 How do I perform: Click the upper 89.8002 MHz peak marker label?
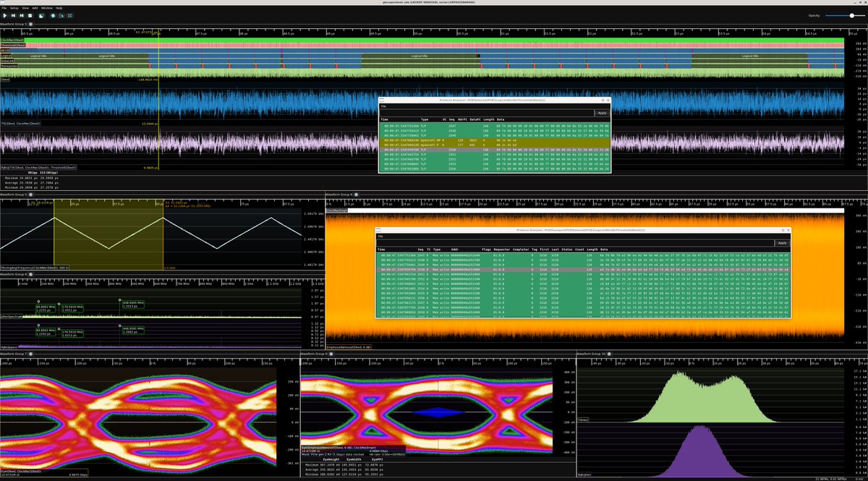(46, 307)
